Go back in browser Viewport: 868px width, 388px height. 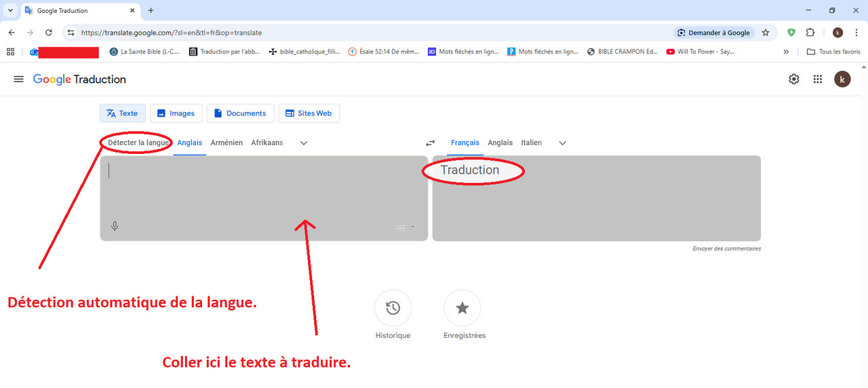click(x=12, y=33)
